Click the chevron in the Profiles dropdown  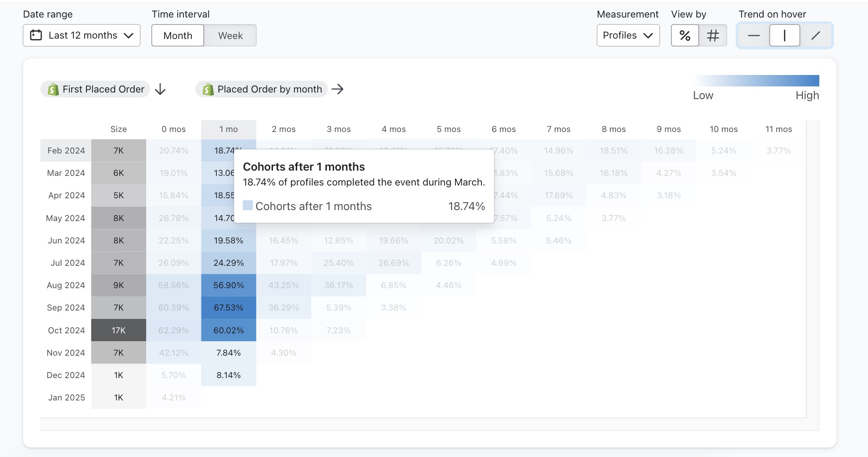(x=648, y=36)
